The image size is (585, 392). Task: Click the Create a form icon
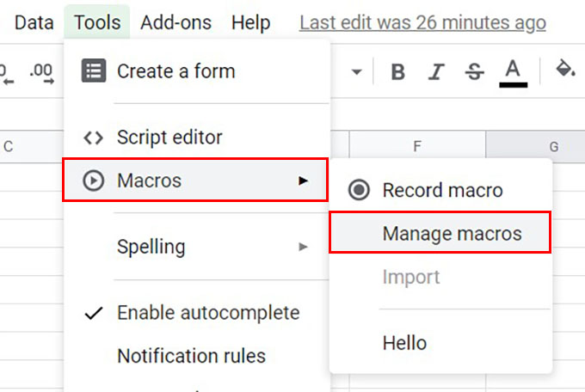94,70
